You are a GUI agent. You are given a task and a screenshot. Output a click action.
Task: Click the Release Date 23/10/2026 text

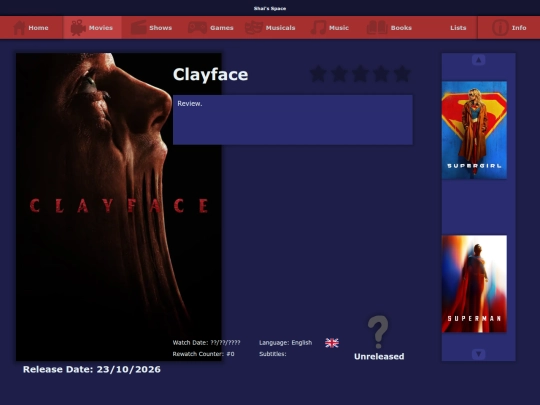coord(92,370)
